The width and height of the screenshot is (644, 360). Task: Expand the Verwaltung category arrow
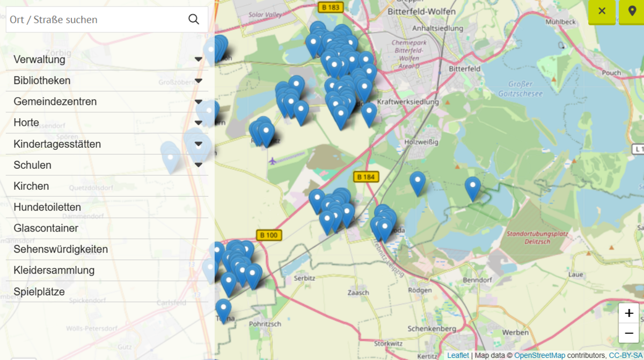click(199, 60)
